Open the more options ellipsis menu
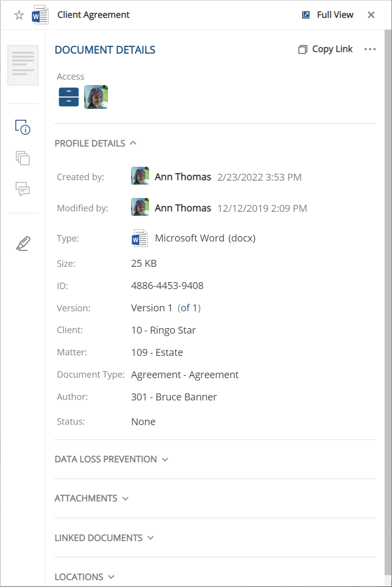 pos(370,49)
